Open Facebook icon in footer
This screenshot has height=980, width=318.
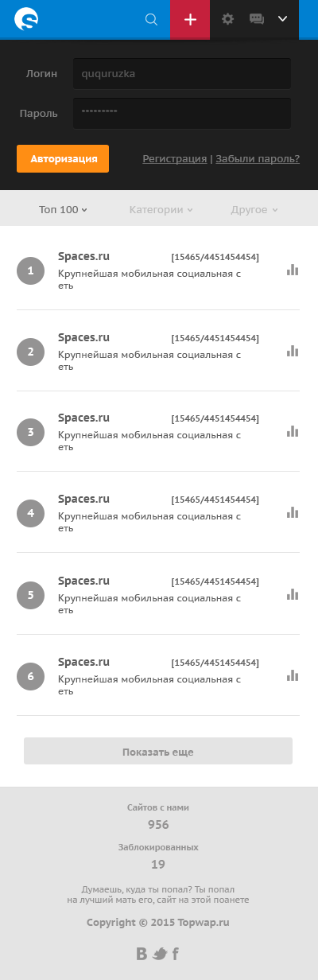coord(176,954)
